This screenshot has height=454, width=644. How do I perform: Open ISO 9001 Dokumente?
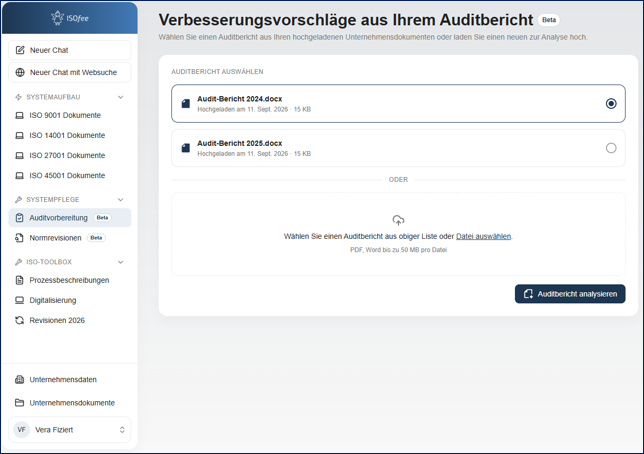70,115
